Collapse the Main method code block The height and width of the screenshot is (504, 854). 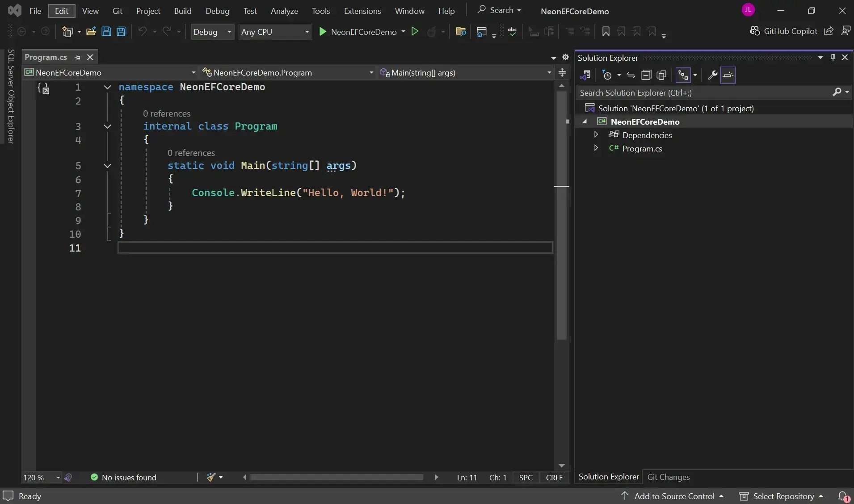point(107,166)
